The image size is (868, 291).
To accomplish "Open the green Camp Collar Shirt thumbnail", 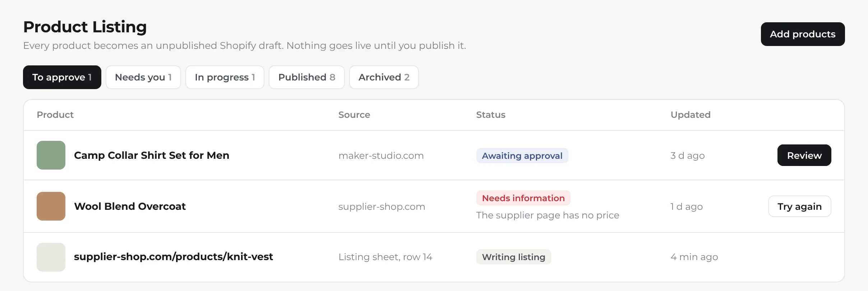I will click(x=51, y=155).
